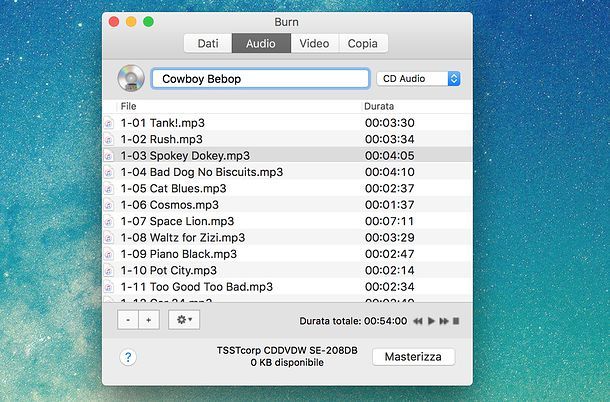This screenshot has height=402, width=610.
Task: Open the gear actions menu
Action: pyautogui.click(x=184, y=320)
